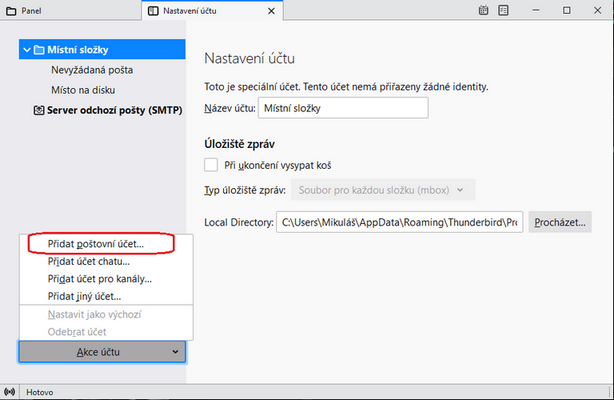
Task: Click the Místní složky folder icon
Action: click(38, 49)
